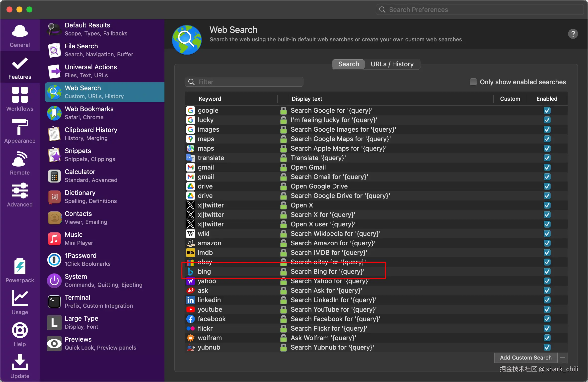
Task: Click the minus button beside Add Custom Search
Action: (x=563, y=358)
